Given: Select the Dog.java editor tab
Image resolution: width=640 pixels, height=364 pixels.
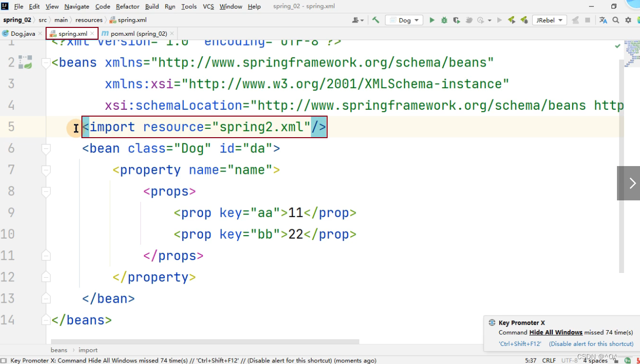Looking at the screenshot, I should (22, 33).
